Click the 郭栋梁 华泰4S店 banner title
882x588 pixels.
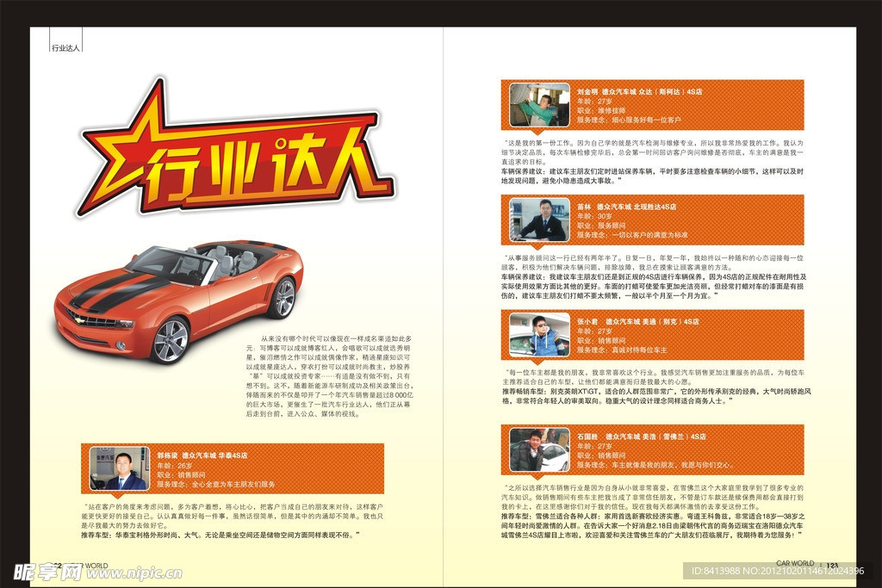[x=202, y=455]
